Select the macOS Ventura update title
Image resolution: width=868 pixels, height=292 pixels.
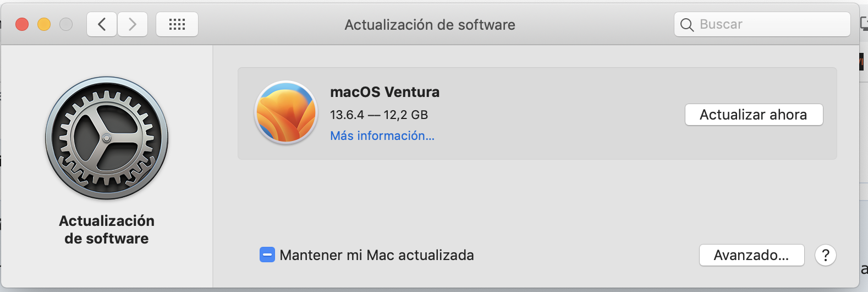coord(385,92)
